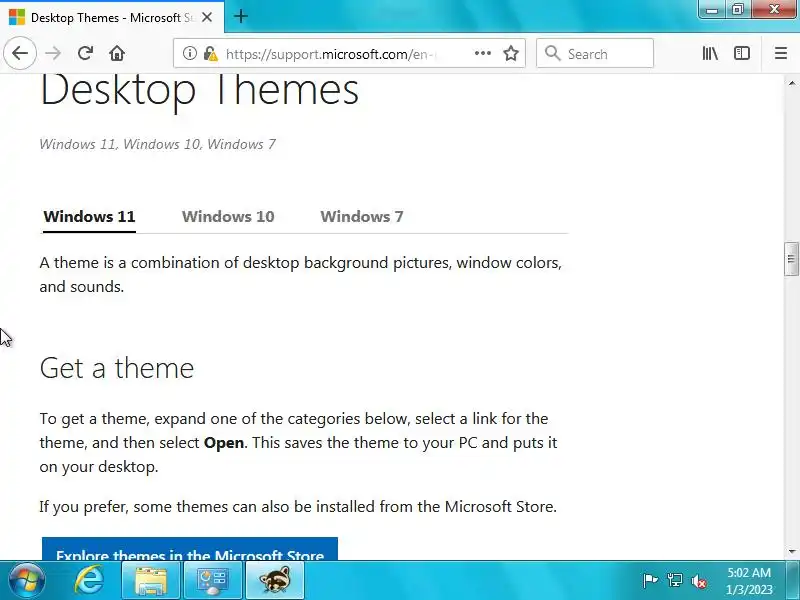The image size is (800, 600).
Task: Click the URL address field
Action: click(347, 54)
